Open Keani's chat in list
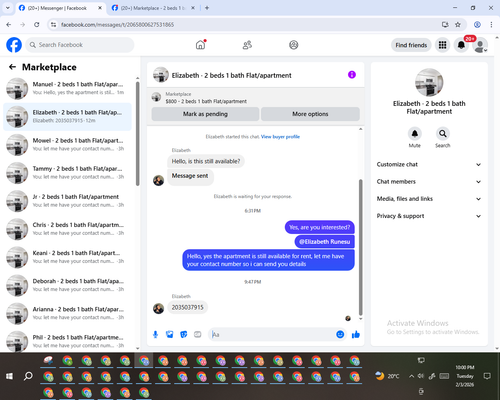This screenshot has height=400, width=500. point(68,257)
